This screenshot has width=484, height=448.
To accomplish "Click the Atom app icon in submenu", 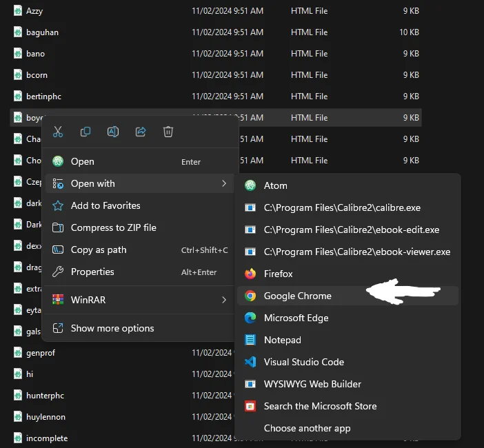I will [x=250, y=185].
